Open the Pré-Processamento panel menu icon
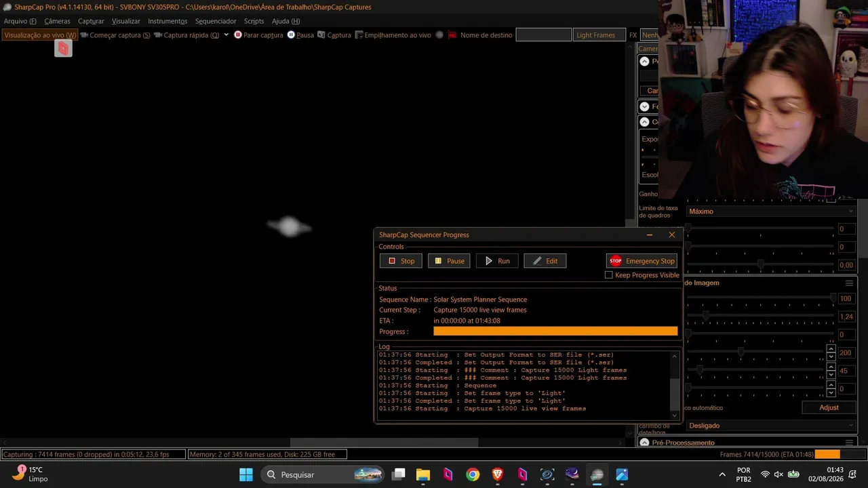868x488 pixels. [x=849, y=443]
